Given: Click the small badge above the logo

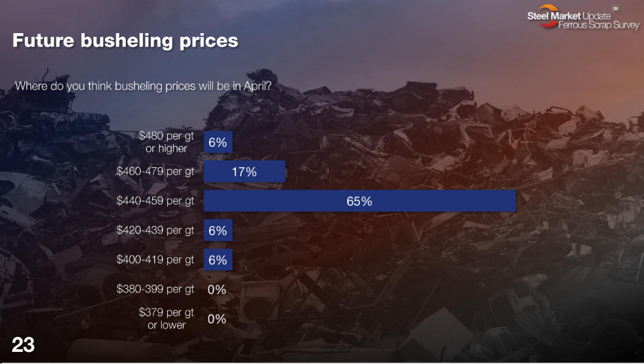Looking at the screenshot, I should [616, 8].
